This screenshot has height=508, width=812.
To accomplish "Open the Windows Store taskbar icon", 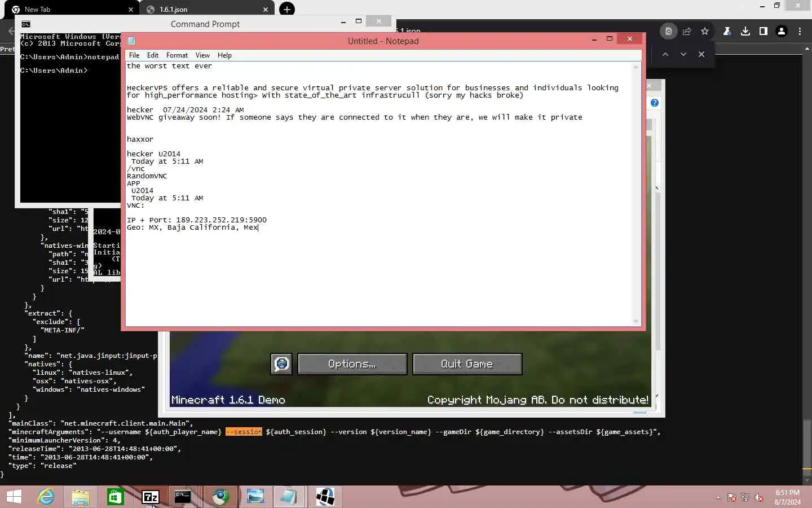I will 116,497.
